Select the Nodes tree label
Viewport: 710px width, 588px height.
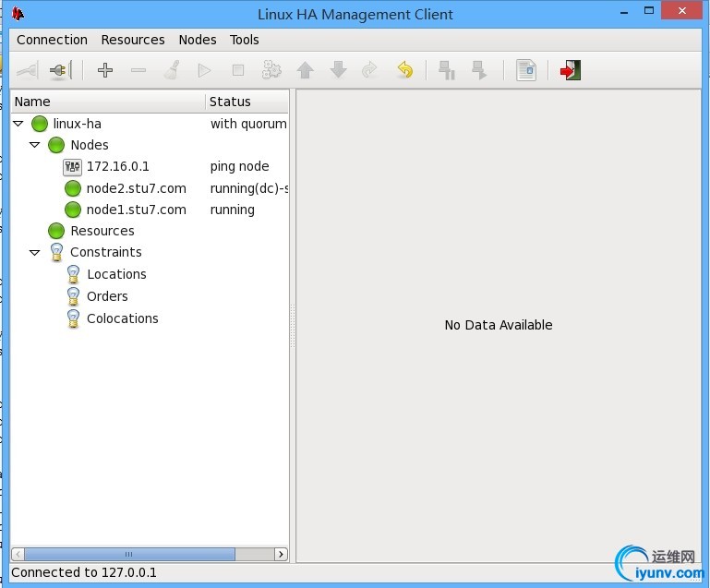[x=90, y=145]
